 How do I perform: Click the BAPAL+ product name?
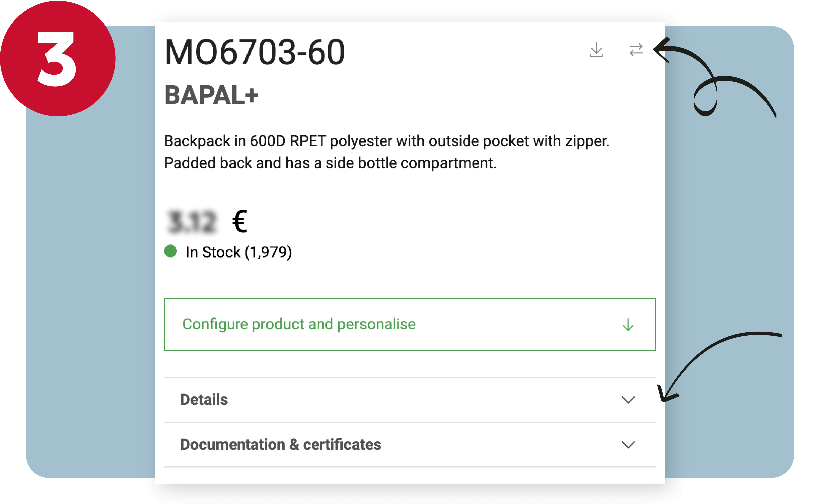[x=211, y=95]
